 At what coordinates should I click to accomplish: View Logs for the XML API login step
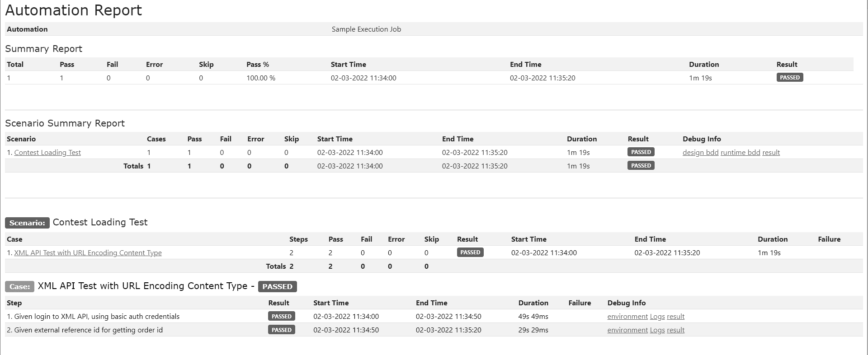pos(657,317)
